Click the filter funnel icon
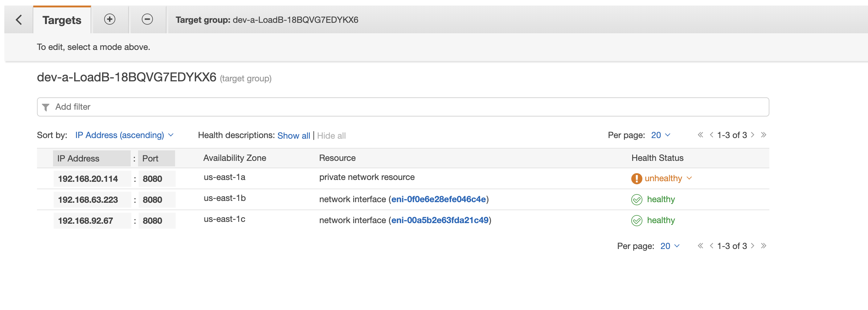This screenshot has height=310, width=868. click(46, 107)
